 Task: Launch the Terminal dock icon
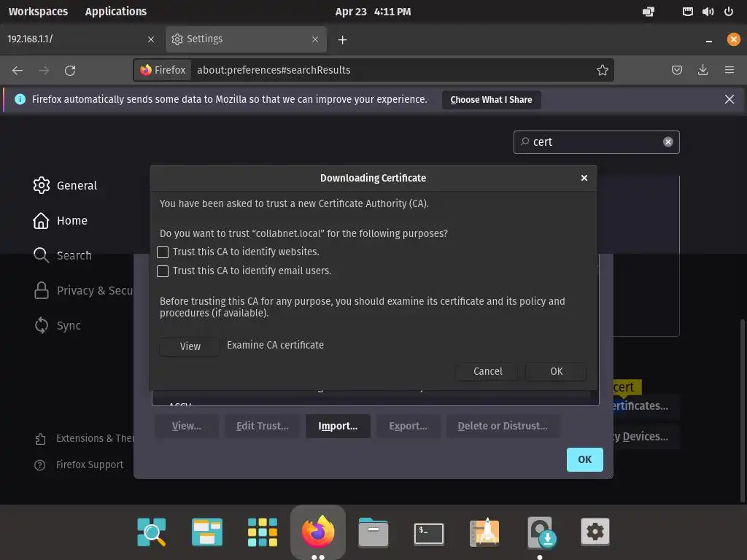click(429, 533)
